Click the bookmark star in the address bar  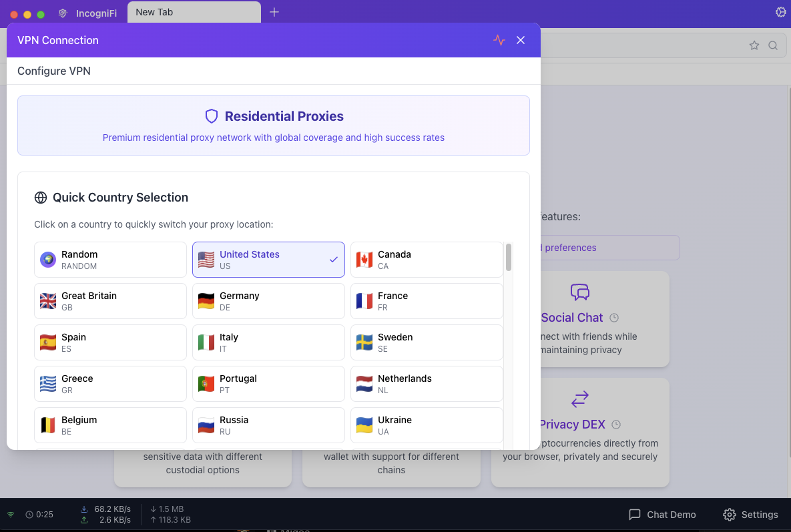(x=754, y=45)
